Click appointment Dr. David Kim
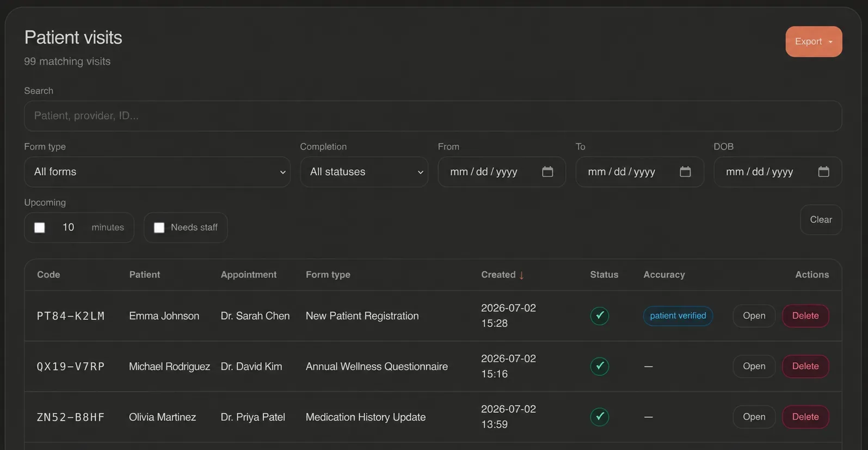Image resolution: width=868 pixels, height=450 pixels. click(x=251, y=366)
